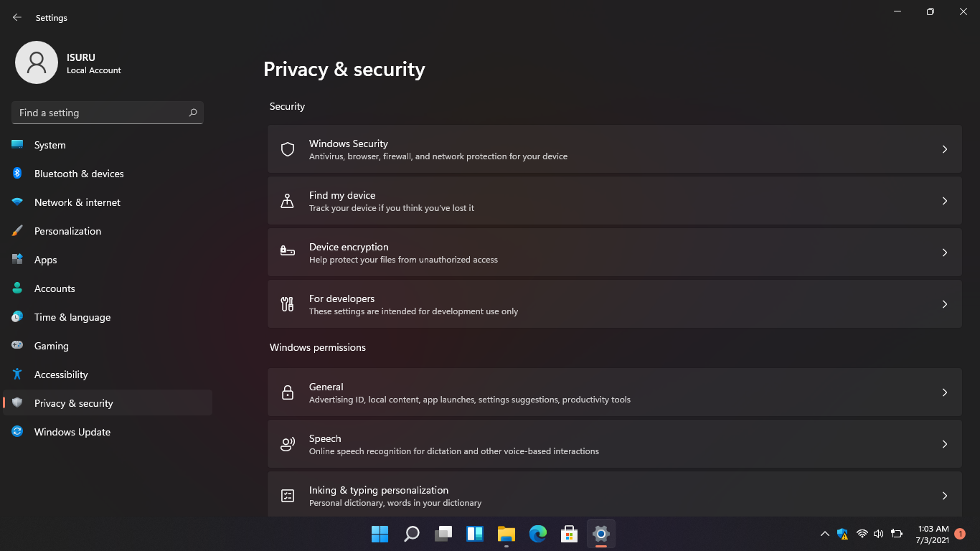980x551 pixels.
Task: Select the Personalization paintbrush icon
Action: pyautogui.click(x=17, y=231)
